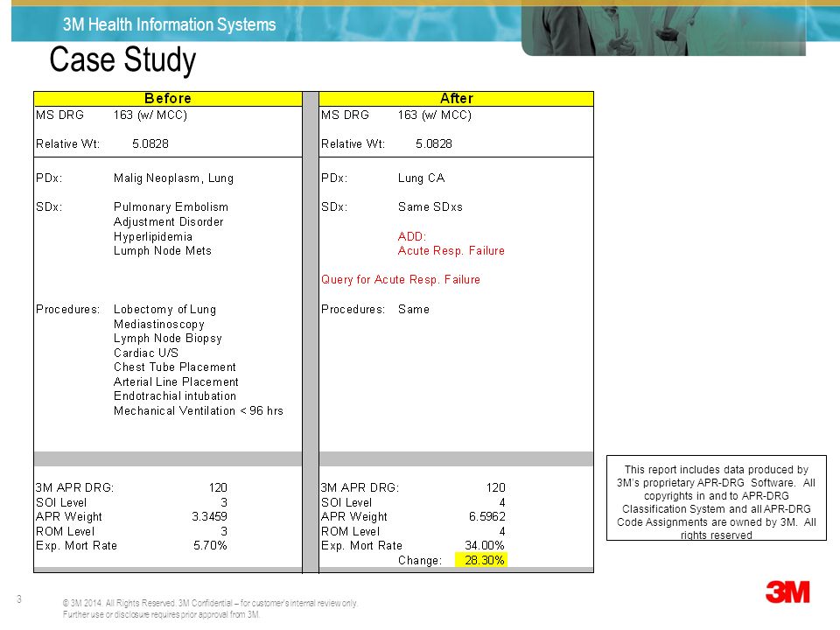The height and width of the screenshot is (630, 840).
Task: Click the '3M Health Information Systems' banner text
Action: tap(169, 24)
